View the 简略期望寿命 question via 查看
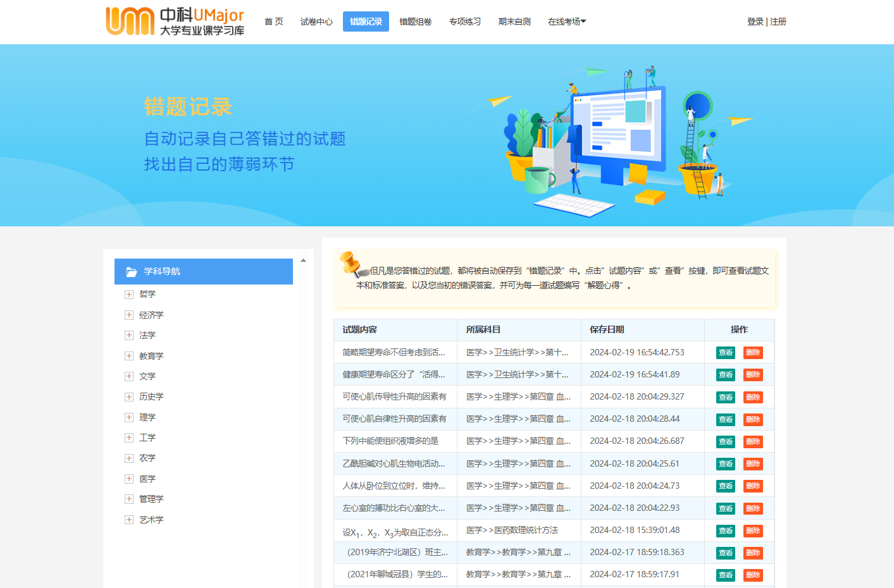Viewport: 894px width, 588px height. click(x=726, y=353)
